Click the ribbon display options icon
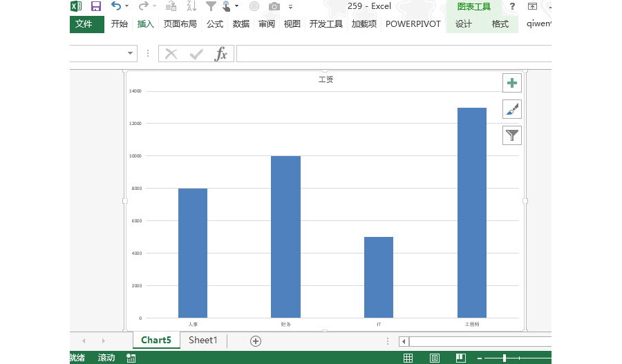This screenshot has width=622, height=364. (x=532, y=6)
